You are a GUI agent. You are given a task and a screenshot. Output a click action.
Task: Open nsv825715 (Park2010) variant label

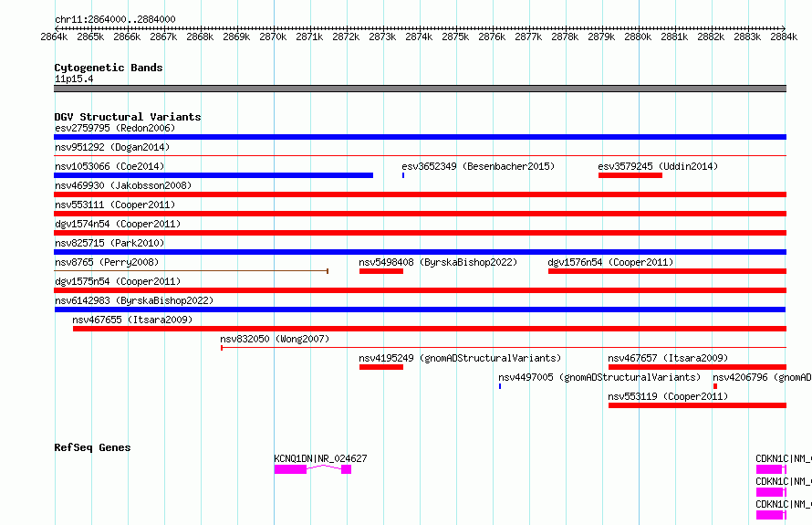click(x=109, y=243)
